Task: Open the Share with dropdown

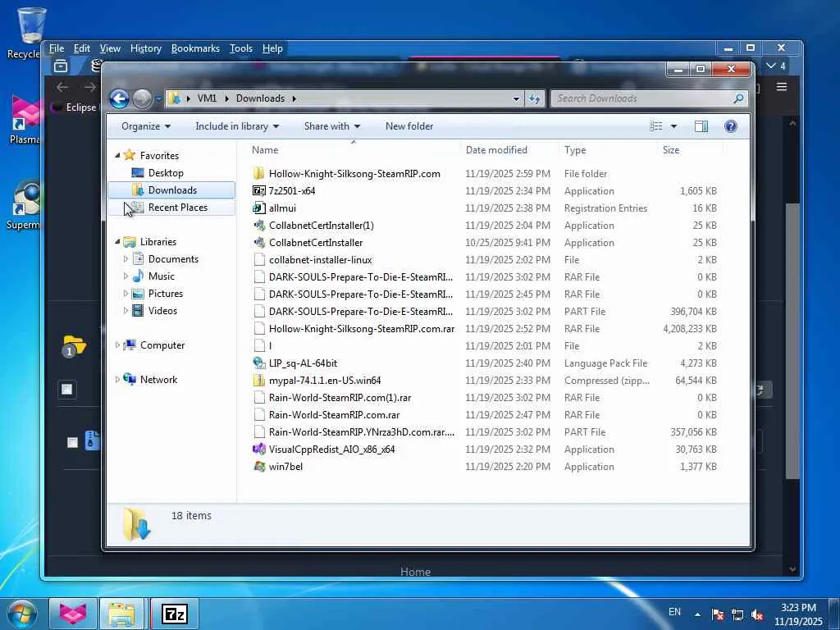Action: 332,126
